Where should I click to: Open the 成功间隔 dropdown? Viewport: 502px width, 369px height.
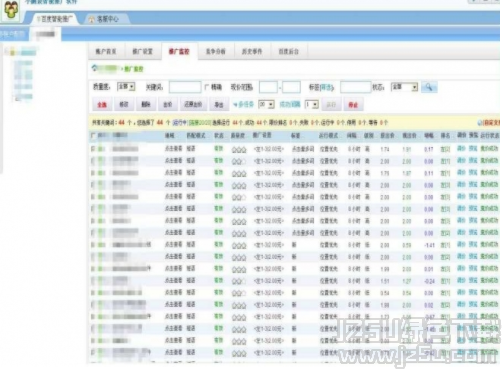tap(311, 105)
